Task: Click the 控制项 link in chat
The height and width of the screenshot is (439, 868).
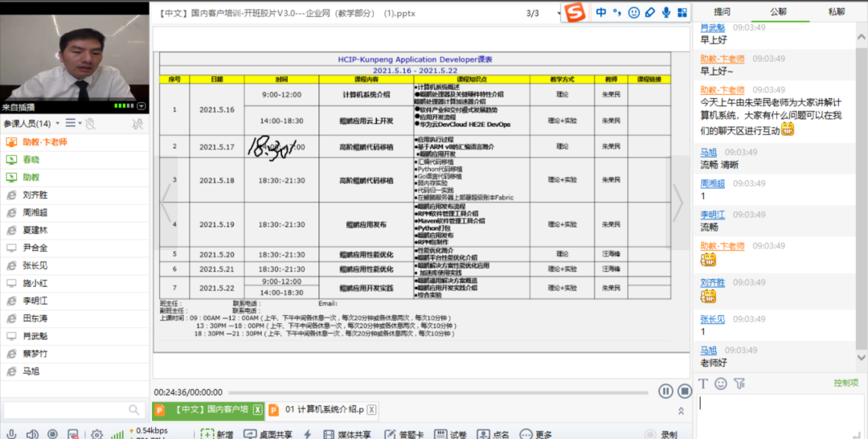Action: pos(845,384)
